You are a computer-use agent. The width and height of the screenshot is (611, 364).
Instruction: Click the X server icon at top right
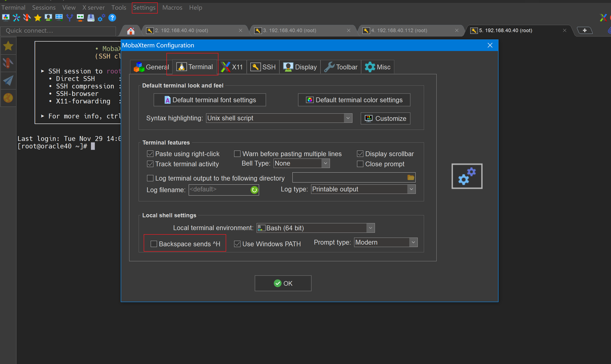pyautogui.click(x=603, y=18)
